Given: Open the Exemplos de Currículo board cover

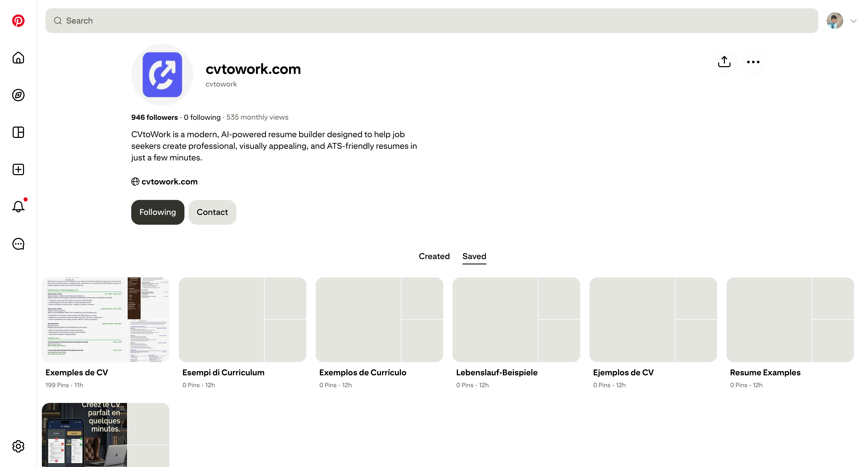Looking at the screenshot, I should tap(379, 320).
